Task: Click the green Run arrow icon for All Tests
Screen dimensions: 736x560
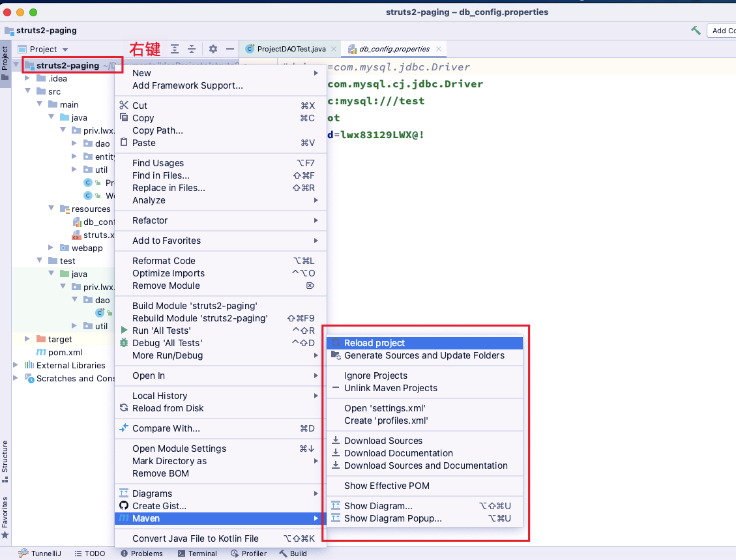Action: click(x=124, y=330)
